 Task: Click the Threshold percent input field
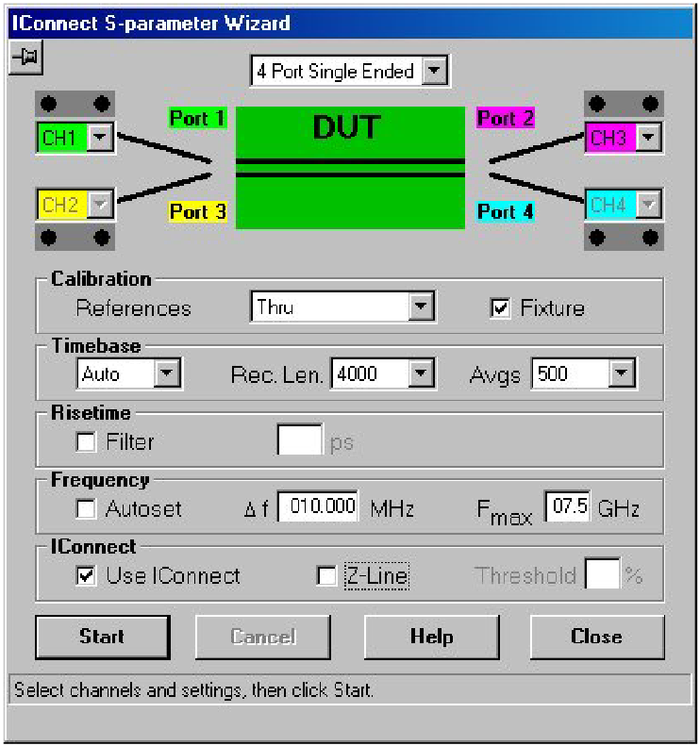pyautogui.click(x=603, y=573)
